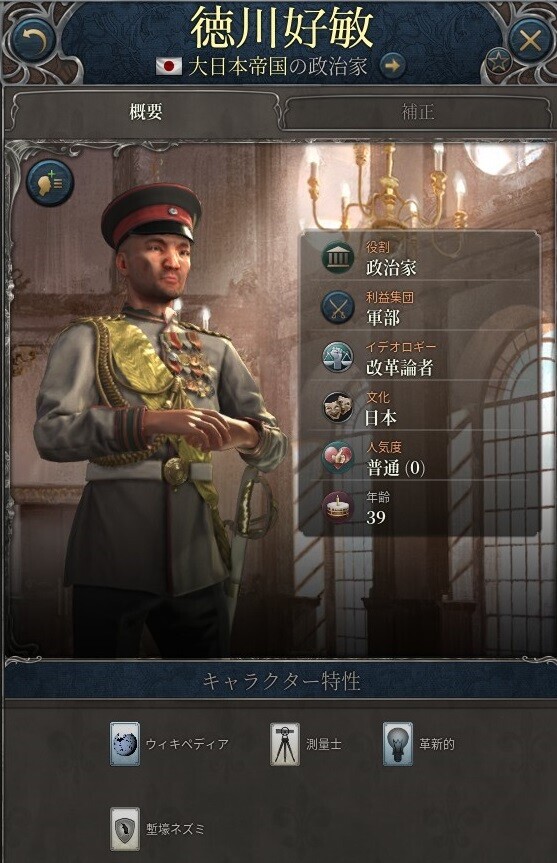
Task: Open the character interactions menu icon
Action: tap(50, 182)
